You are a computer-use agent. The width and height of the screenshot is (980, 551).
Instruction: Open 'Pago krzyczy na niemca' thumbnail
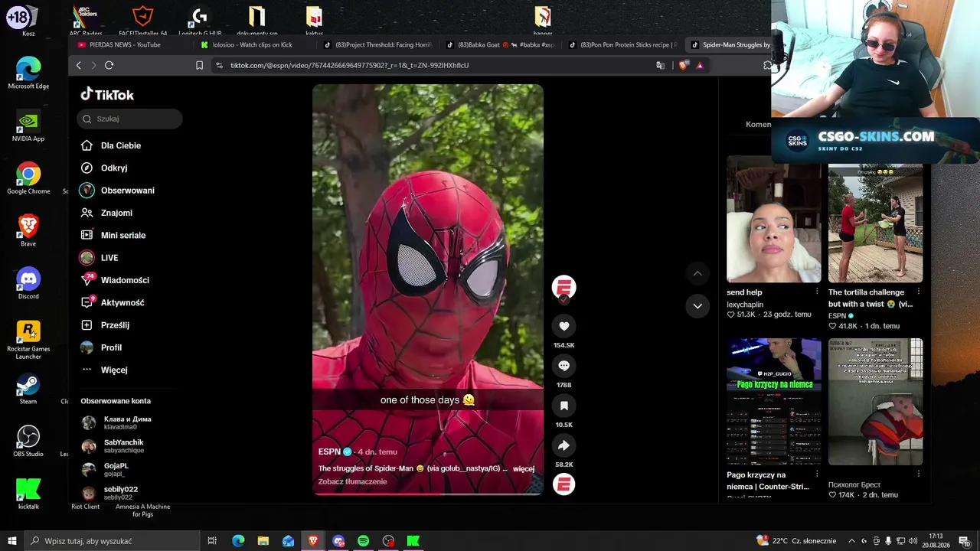(773, 402)
